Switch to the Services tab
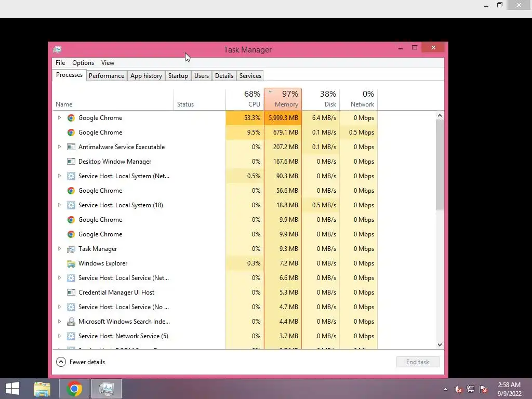This screenshot has width=532, height=399. tap(250, 76)
